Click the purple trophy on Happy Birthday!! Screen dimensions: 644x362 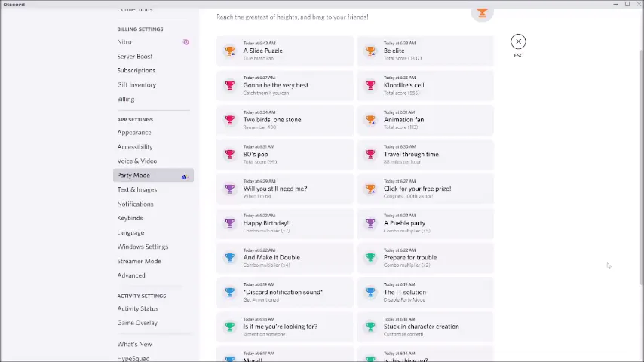229,223
